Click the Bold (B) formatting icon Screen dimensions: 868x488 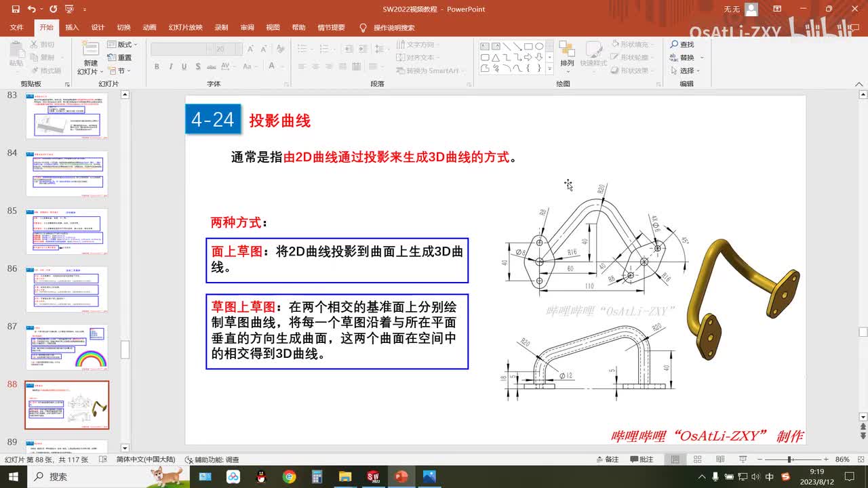(157, 66)
